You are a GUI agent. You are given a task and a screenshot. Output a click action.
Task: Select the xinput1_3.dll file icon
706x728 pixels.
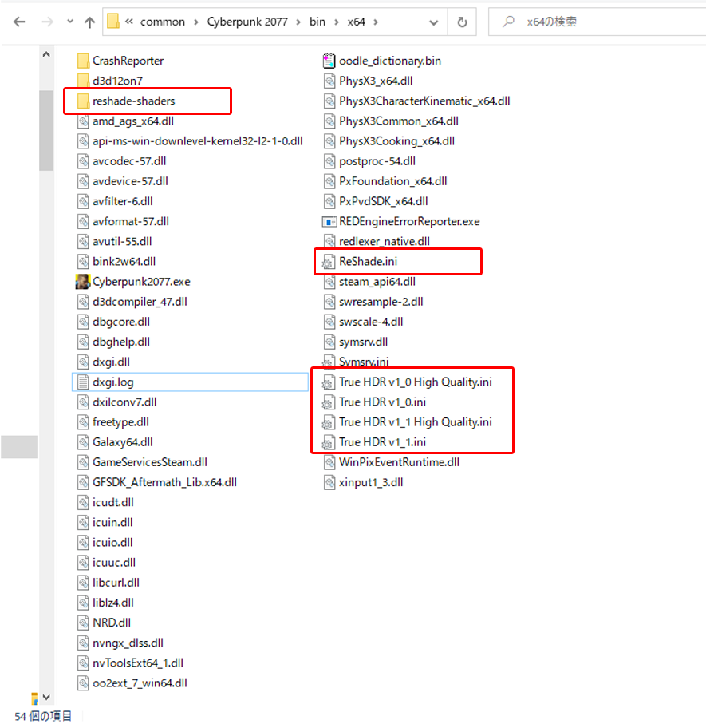click(329, 482)
